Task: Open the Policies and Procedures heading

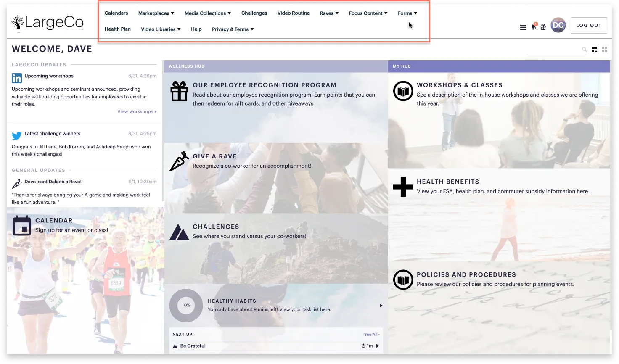Action: [466, 275]
